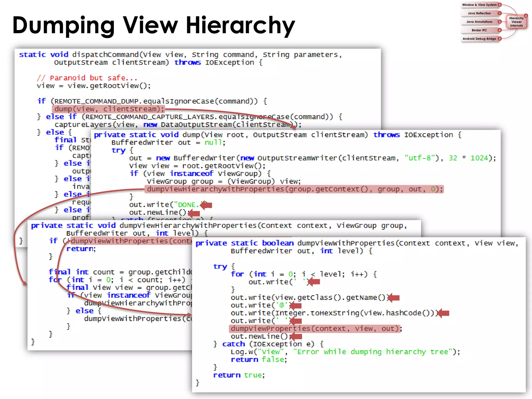The image size is (532, 399).
Task: Click the 'return true;' line
Action: (x=239, y=375)
